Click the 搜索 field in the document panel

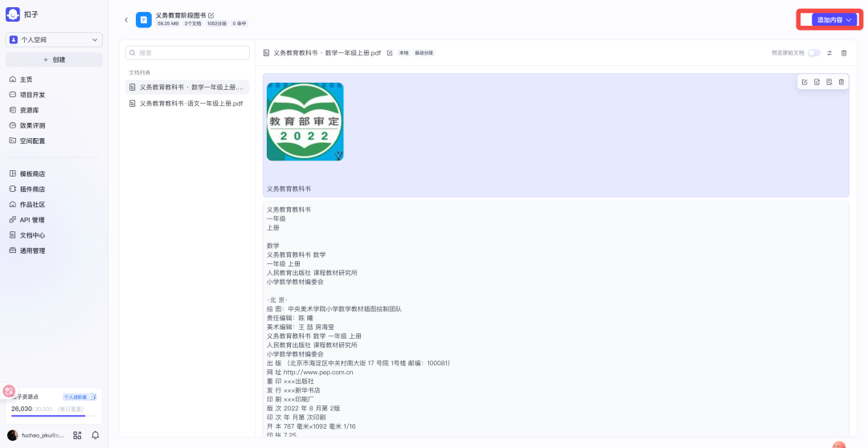187,53
